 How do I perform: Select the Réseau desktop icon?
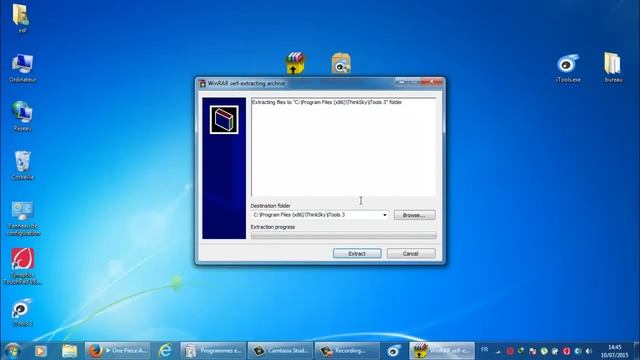tap(22, 117)
